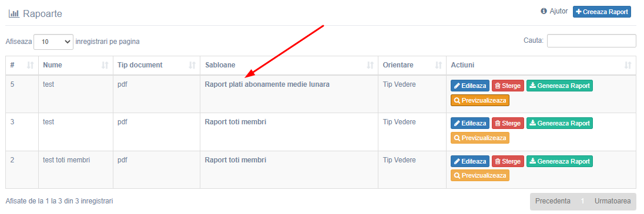Sort by the # column arrows
The image size is (644, 214).
30,65
